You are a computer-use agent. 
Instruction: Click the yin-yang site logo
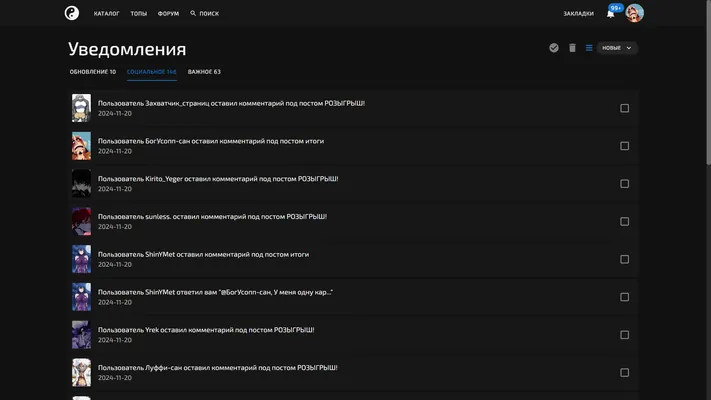point(72,13)
